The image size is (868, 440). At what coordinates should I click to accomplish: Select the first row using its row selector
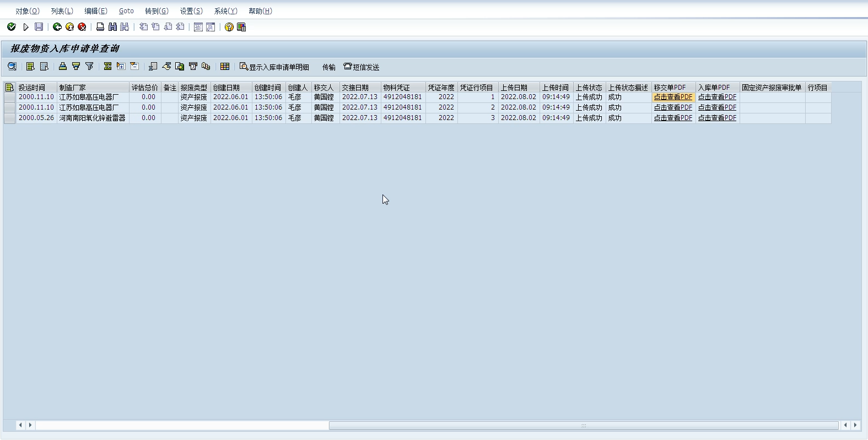pos(9,97)
